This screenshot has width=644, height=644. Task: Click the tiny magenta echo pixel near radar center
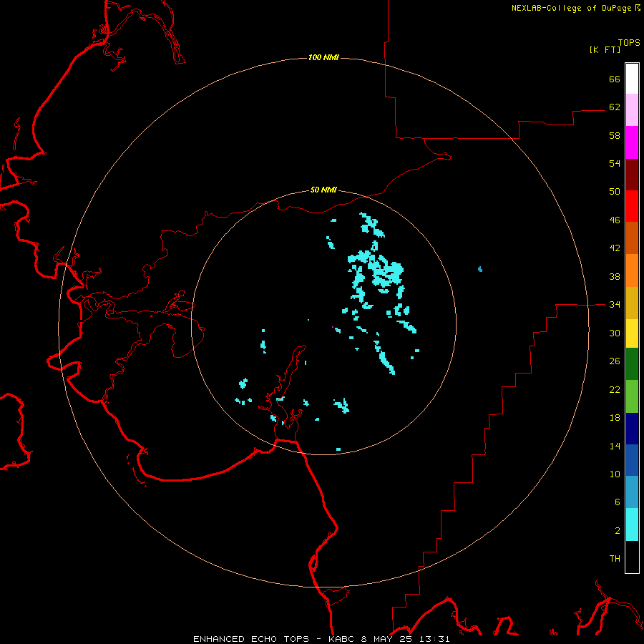[x=334, y=328]
